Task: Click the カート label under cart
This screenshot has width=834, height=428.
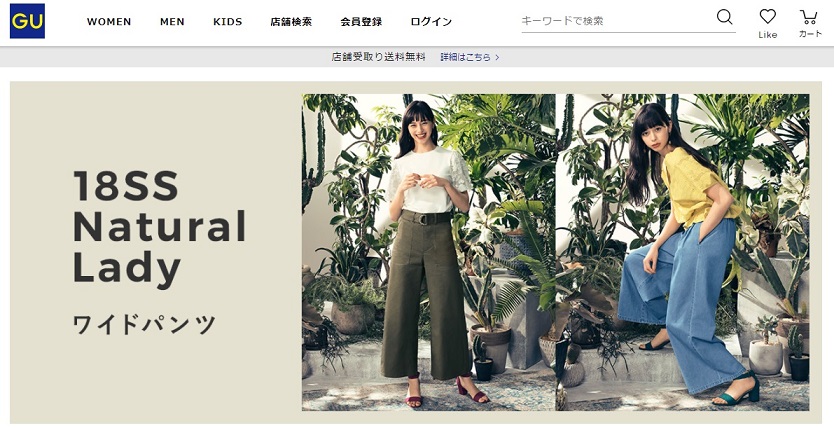Action: [810, 34]
